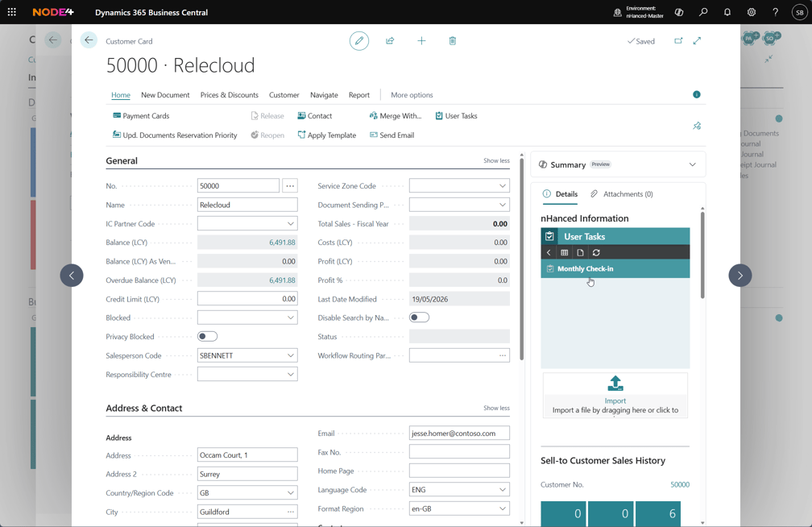Open settings gear in top bar

[752, 12]
